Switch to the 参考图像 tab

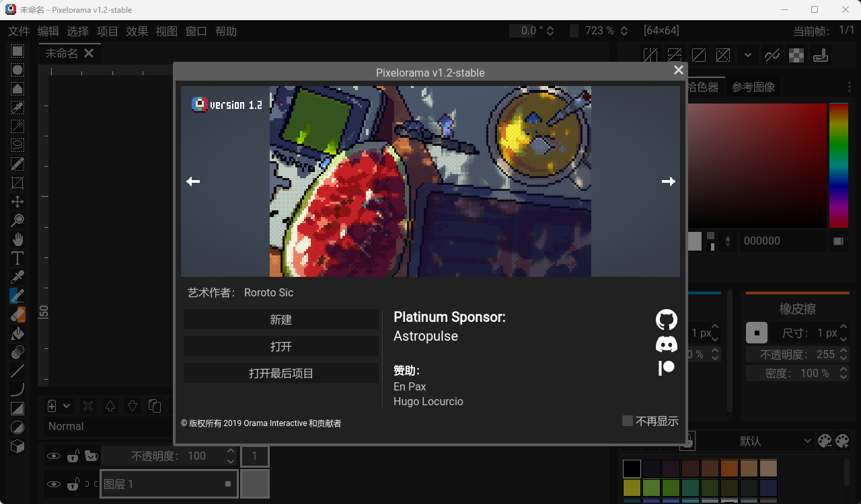click(753, 87)
